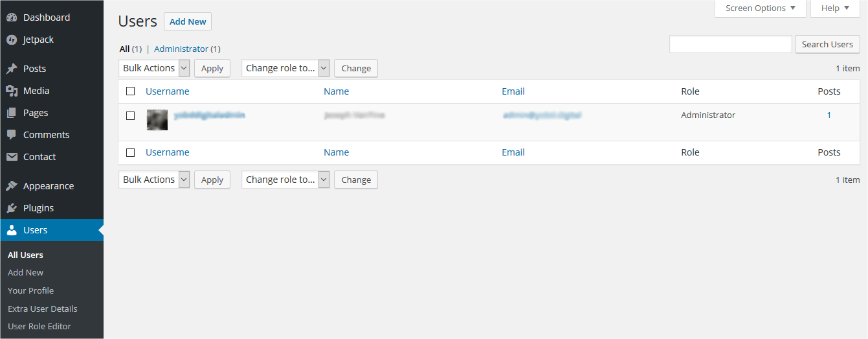Image resolution: width=868 pixels, height=339 pixels.
Task: Check the administrator user row checkbox
Action: point(130,115)
